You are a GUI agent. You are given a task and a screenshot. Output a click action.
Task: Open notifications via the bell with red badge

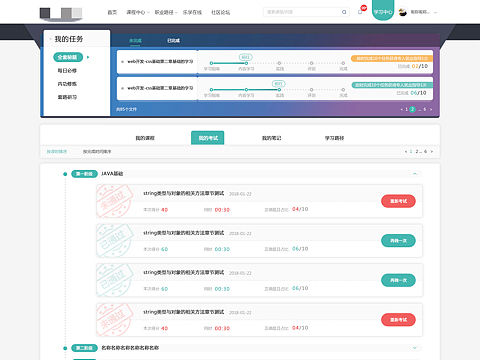[x=360, y=12]
